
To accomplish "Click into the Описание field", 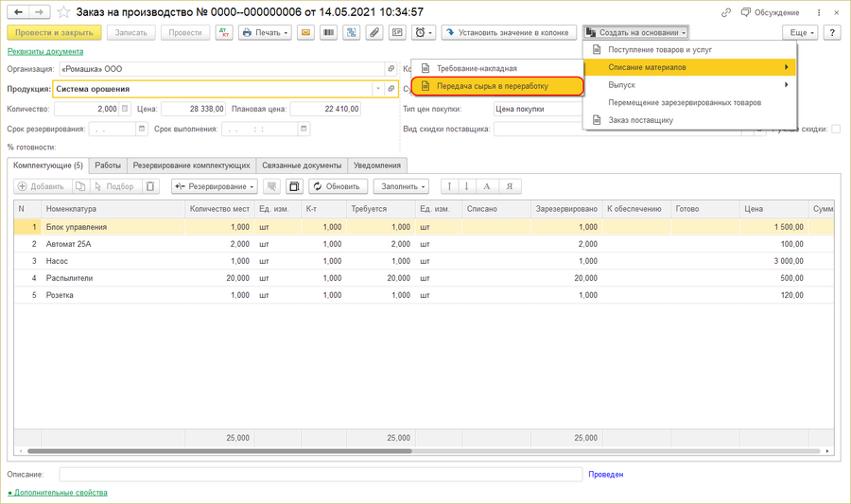I will tap(321, 474).
